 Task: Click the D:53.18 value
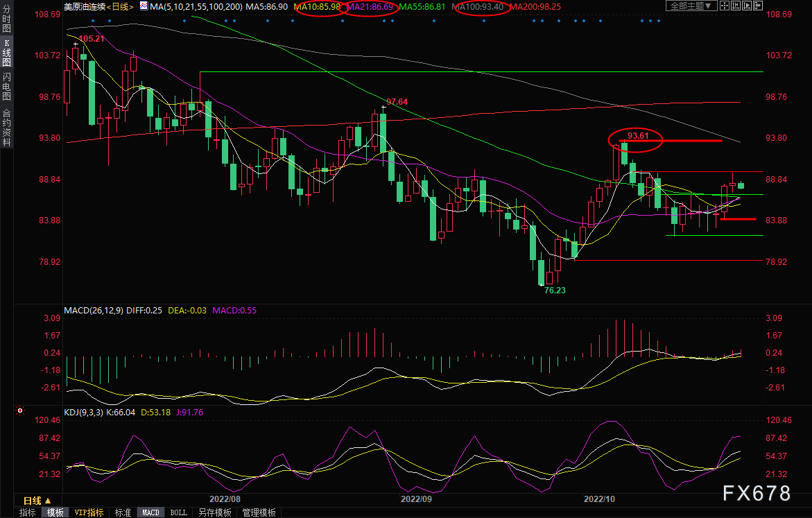156,413
